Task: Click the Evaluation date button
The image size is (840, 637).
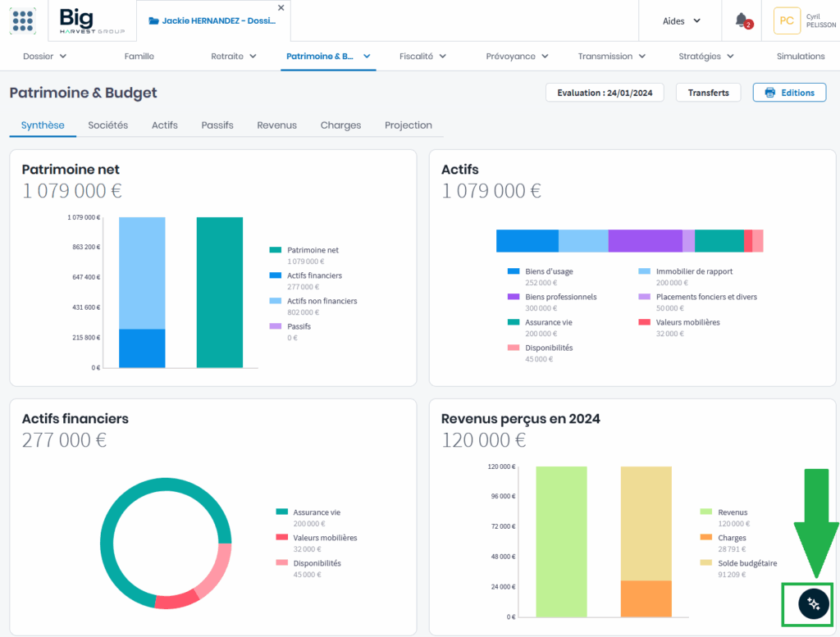Action: click(x=605, y=93)
